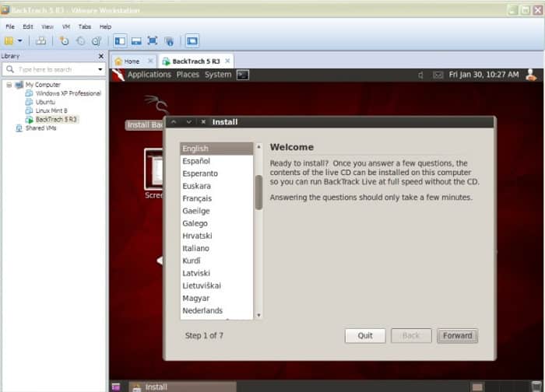This screenshot has height=392, width=545.
Task: Open the Edit menu
Action: [x=28, y=26]
